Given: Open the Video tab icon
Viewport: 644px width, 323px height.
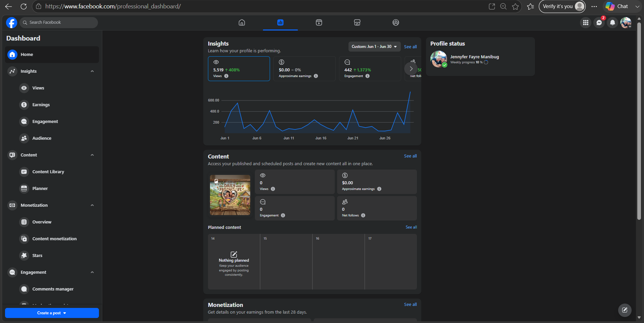Looking at the screenshot, I should click(x=319, y=22).
